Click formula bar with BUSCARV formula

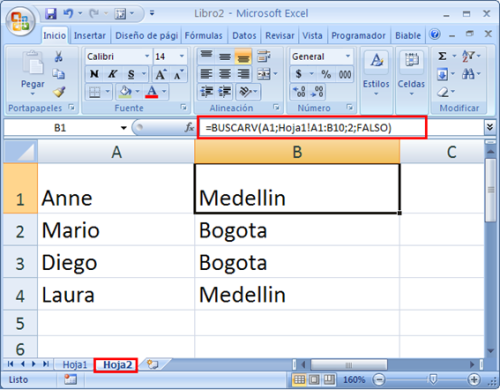tap(312, 127)
